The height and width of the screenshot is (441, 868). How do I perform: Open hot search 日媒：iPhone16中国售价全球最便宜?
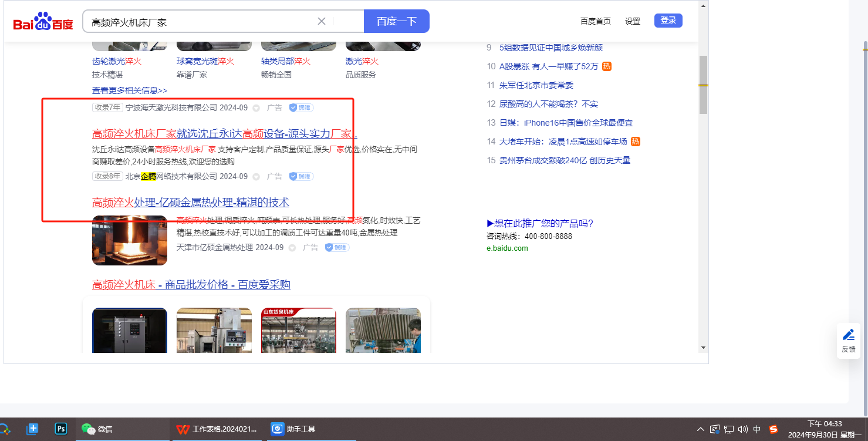(566, 123)
